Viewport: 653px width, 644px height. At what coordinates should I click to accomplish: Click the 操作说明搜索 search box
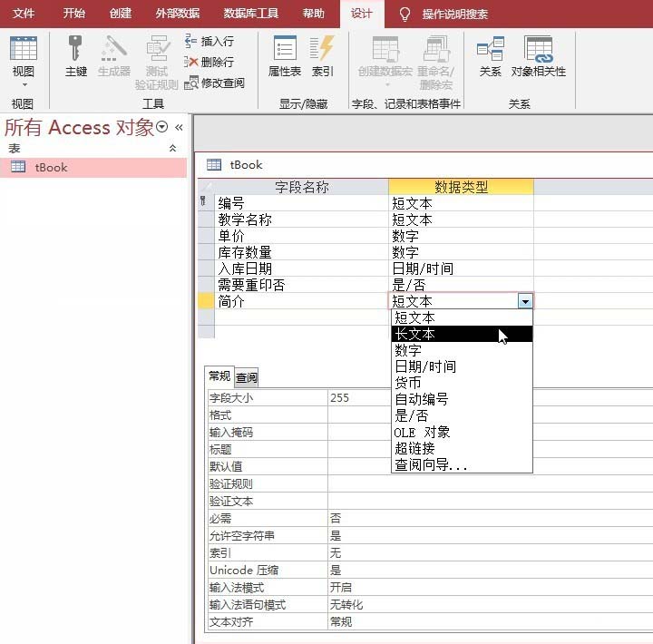[x=454, y=15]
